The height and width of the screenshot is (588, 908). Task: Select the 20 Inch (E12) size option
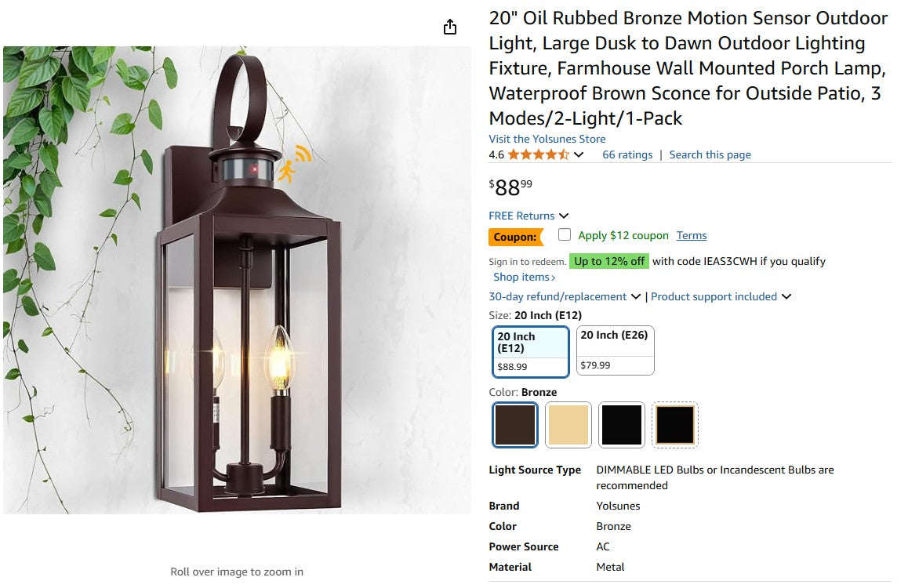pyautogui.click(x=530, y=350)
